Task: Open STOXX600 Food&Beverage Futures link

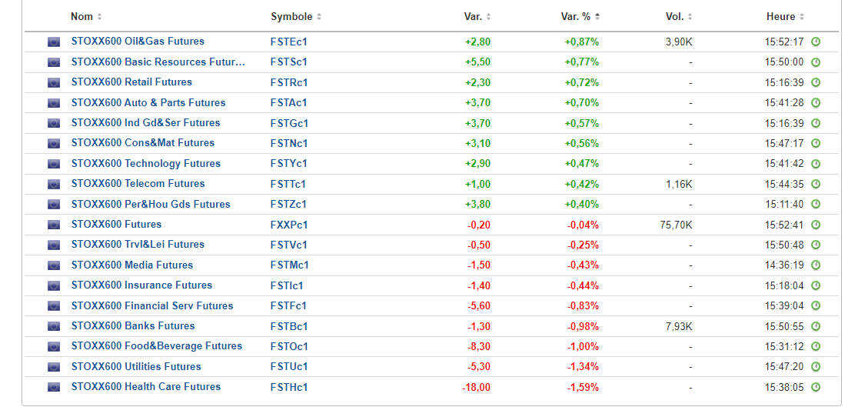Action: pos(156,346)
